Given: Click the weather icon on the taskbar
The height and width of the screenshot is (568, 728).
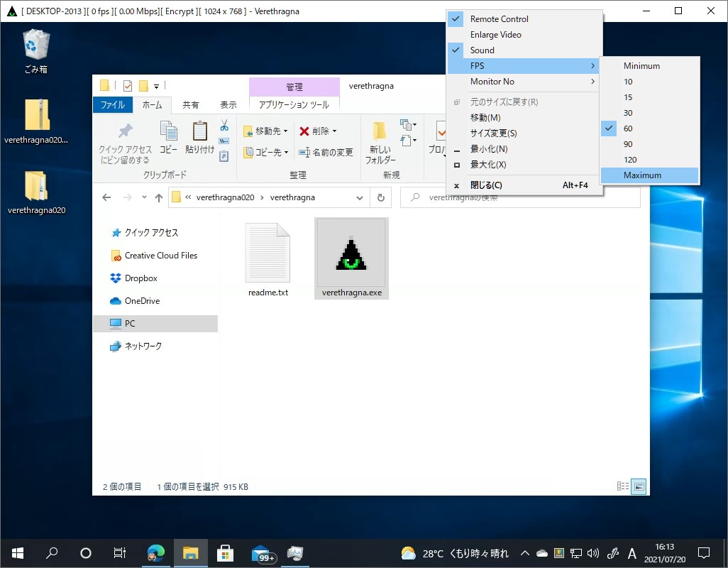Looking at the screenshot, I should click(x=408, y=553).
